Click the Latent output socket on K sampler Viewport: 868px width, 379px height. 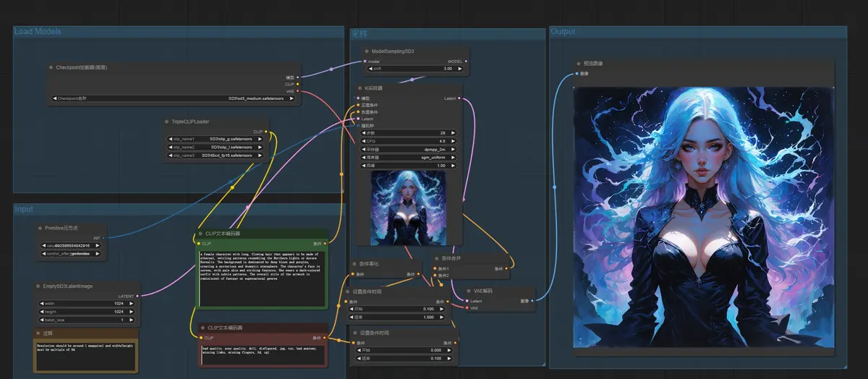pyautogui.click(x=460, y=98)
